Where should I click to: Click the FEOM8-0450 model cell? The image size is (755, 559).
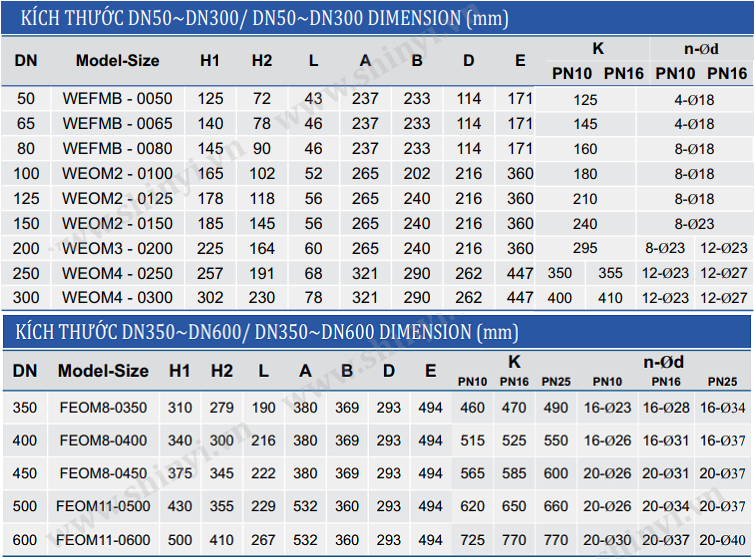pos(103,474)
